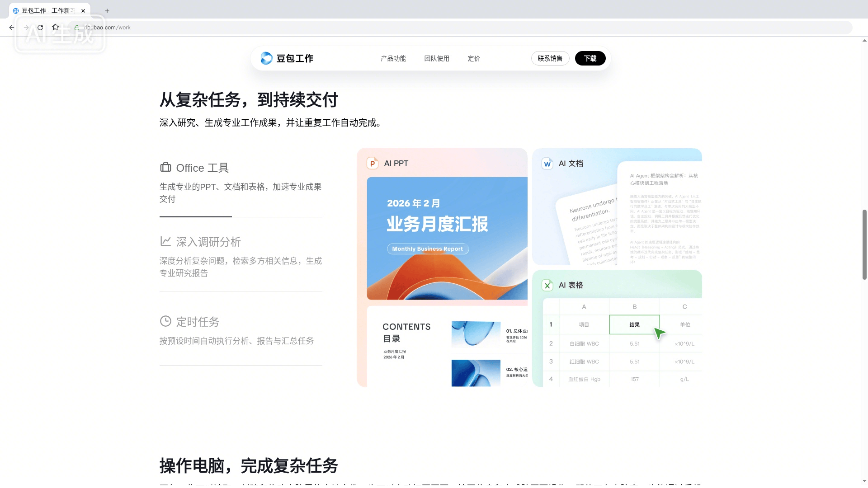Select the highlighted 结果 cell in AI 表格

(634, 325)
